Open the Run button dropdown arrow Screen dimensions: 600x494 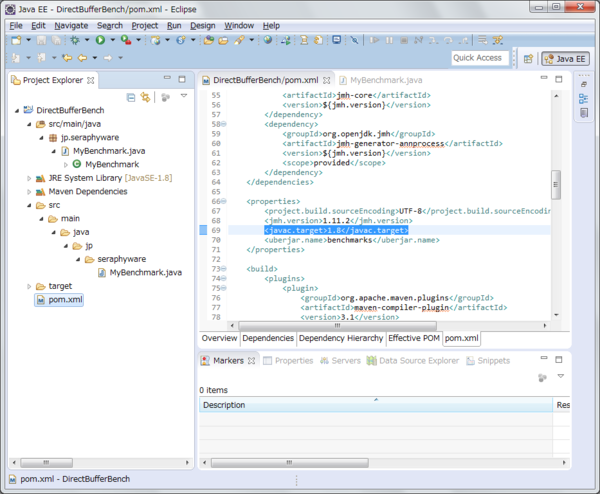[x=112, y=40]
